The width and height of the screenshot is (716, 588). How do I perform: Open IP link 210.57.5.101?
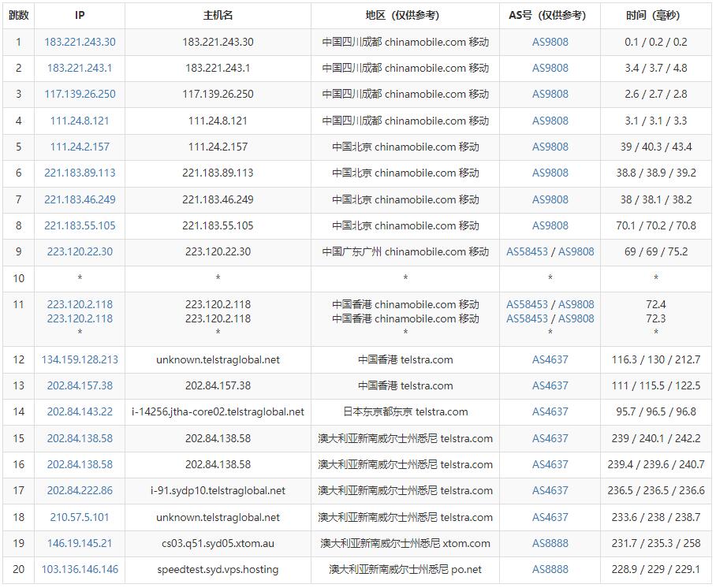coord(80,517)
